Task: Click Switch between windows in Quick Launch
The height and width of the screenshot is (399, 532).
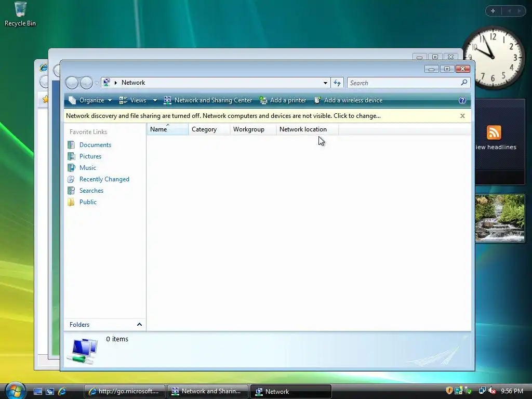Action: pos(50,392)
